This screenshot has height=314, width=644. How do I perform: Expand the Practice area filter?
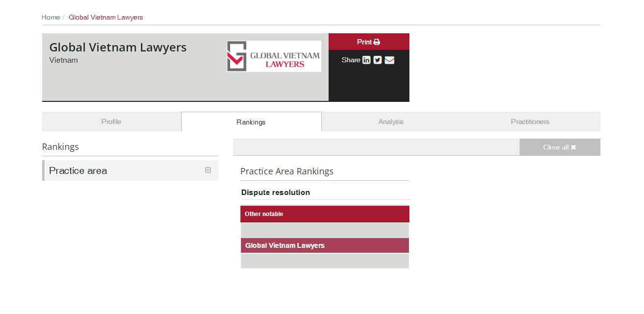[x=208, y=170]
